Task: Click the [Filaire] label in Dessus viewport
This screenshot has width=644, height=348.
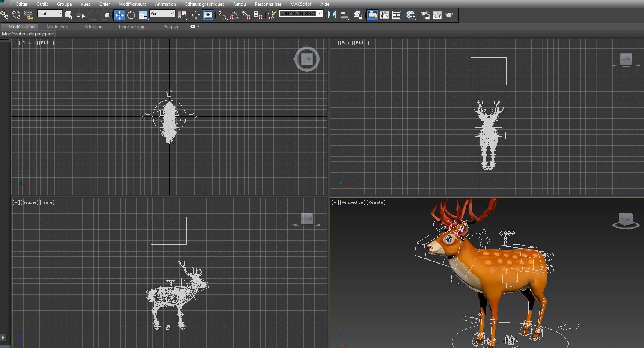Action: pos(47,43)
